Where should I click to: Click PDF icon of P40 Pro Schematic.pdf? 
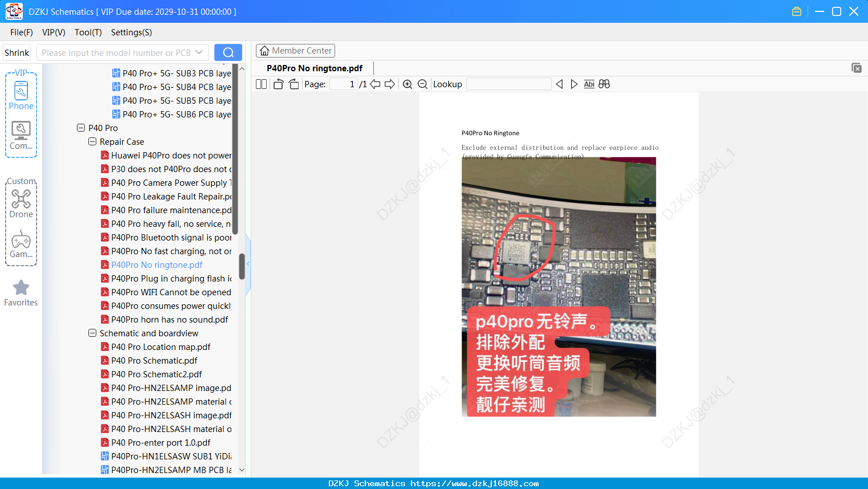[105, 360]
